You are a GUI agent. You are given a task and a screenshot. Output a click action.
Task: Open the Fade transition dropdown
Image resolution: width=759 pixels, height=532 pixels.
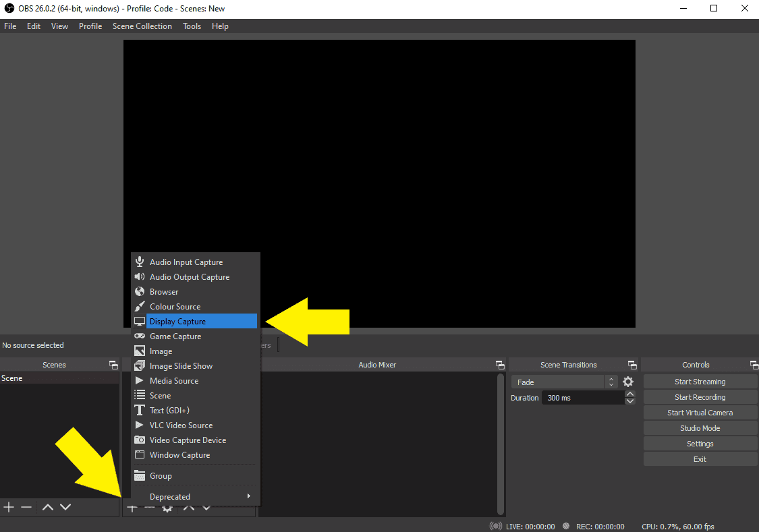(x=564, y=382)
